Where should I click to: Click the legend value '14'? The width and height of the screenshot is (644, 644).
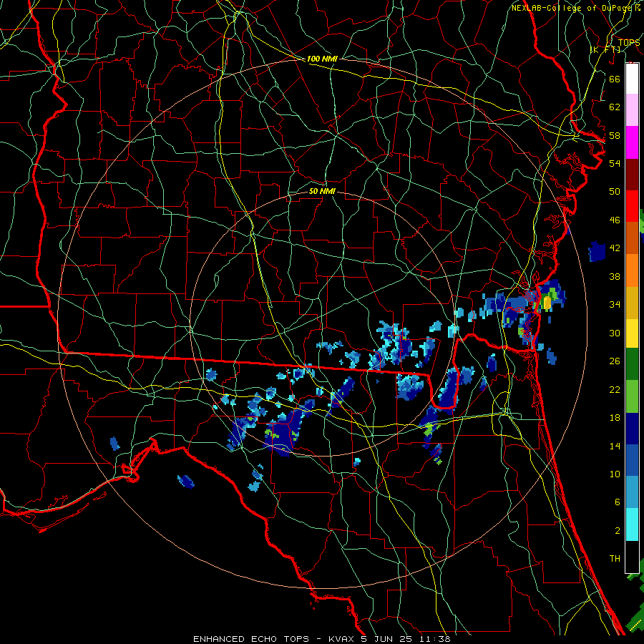[615, 446]
